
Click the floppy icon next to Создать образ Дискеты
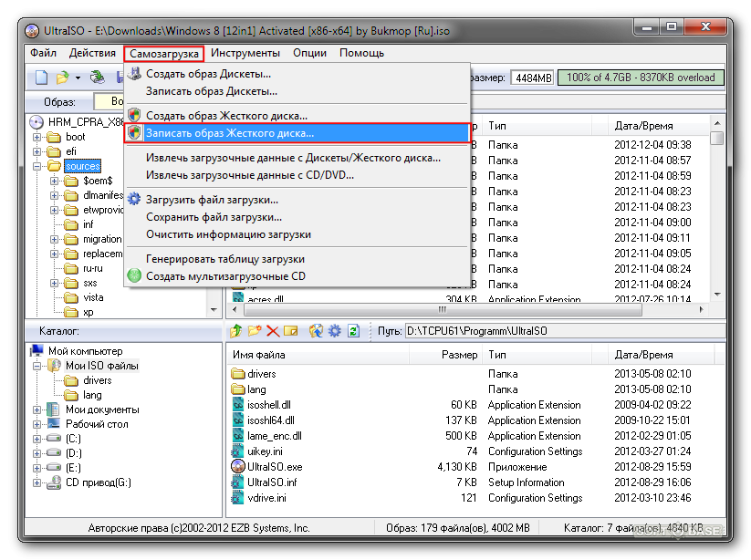(134, 74)
